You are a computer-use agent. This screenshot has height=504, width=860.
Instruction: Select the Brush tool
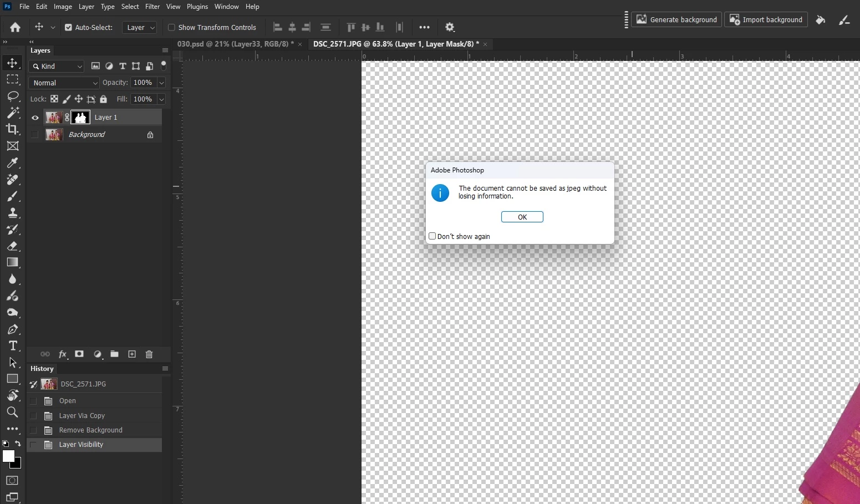(12, 196)
